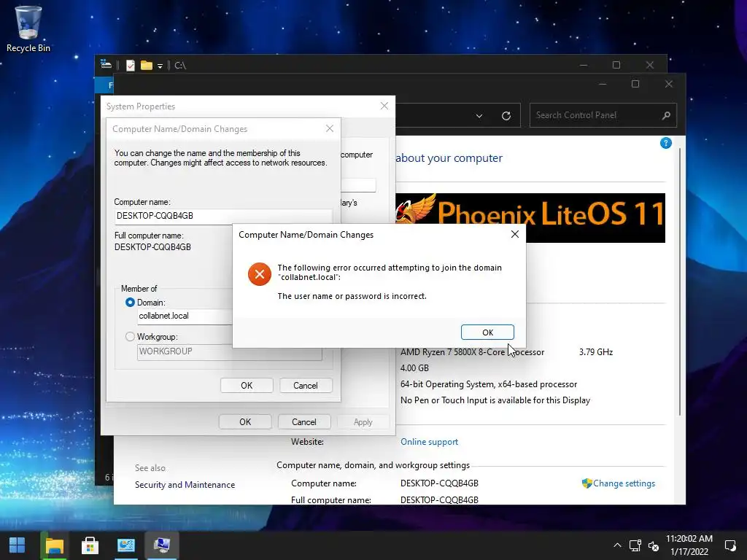This screenshot has height=560, width=747.
Task: Click the Properties icon in Explorer title bar
Action: coord(130,65)
